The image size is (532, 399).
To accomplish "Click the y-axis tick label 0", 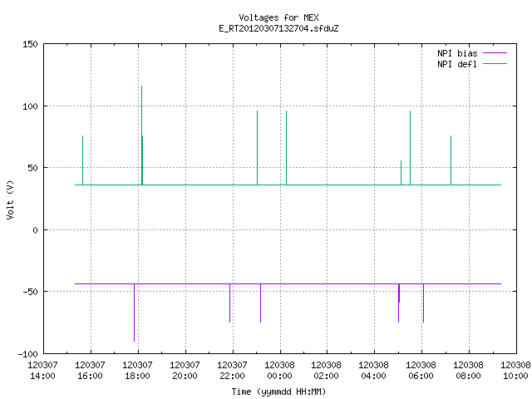I will tap(35, 230).
